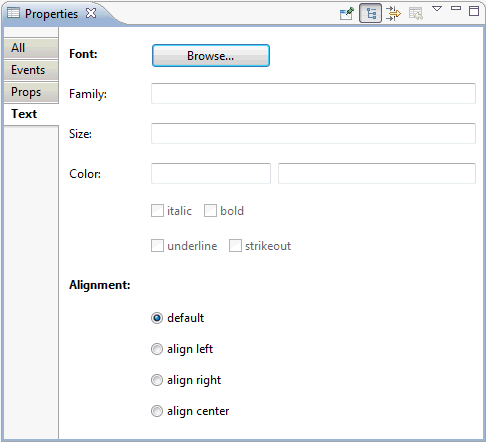Viewport: 486px width, 442px height.
Task: Click the first Color input box
Action: point(211,173)
